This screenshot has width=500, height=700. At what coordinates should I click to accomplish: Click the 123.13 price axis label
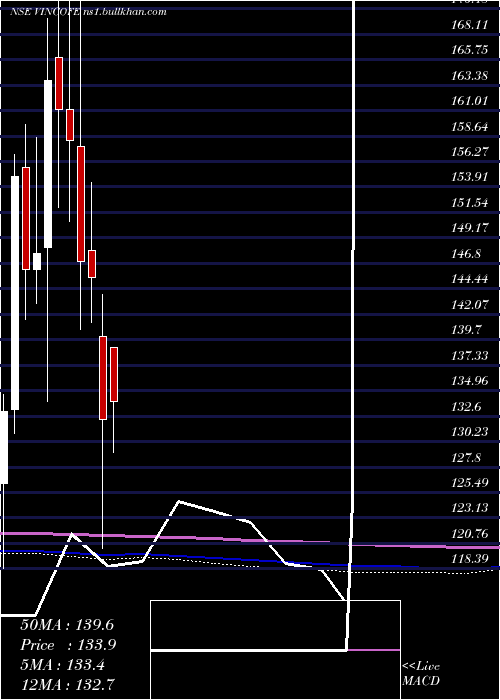[469, 508]
